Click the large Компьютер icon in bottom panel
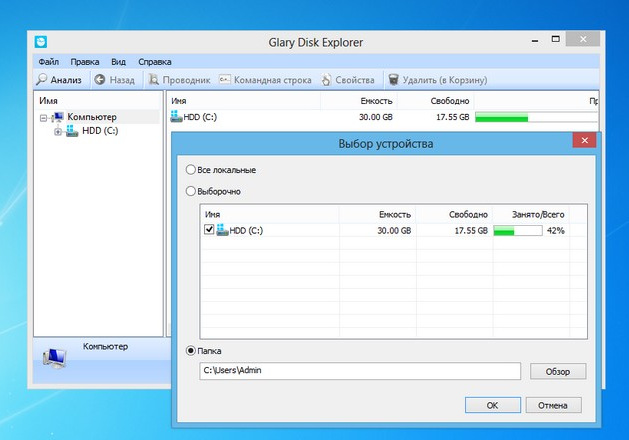This screenshot has width=629, height=440. pyautogui.click(x=54, y=358)
